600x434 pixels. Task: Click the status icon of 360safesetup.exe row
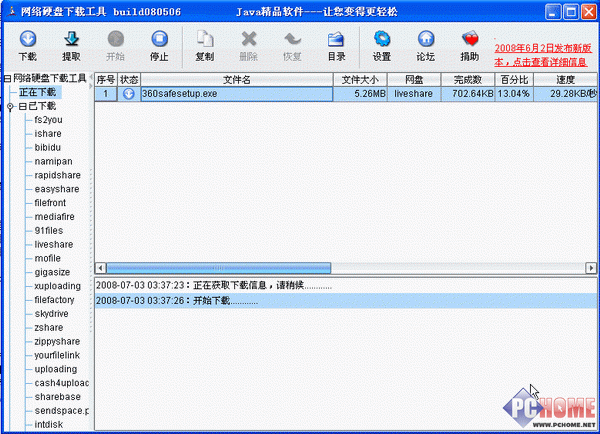coord(129,93)
